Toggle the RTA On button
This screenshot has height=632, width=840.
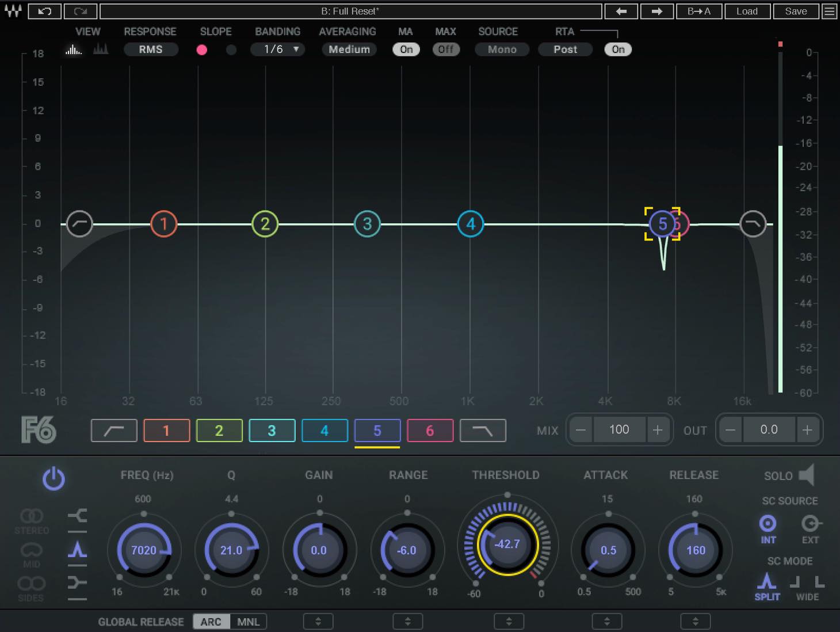(x=618, y=50)
